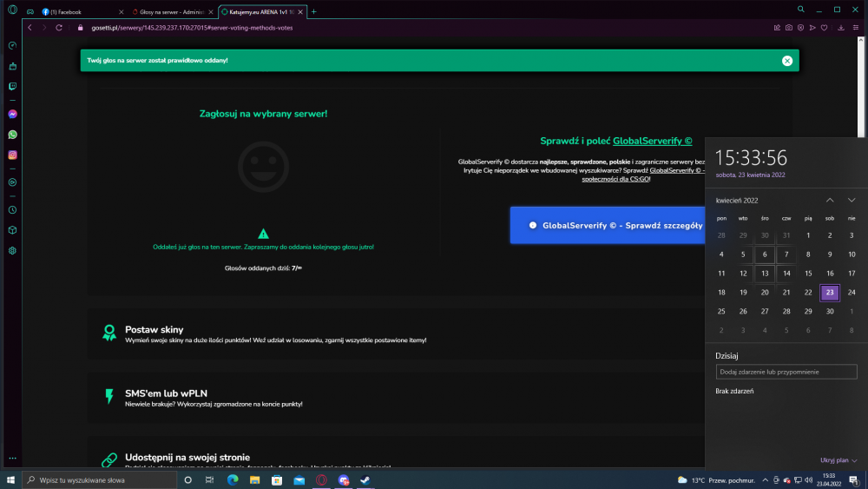The width and height of the screenshot is (868, 489).
Task: Open GX Cleaner from the sidebar
Action: tap(13, 66)
